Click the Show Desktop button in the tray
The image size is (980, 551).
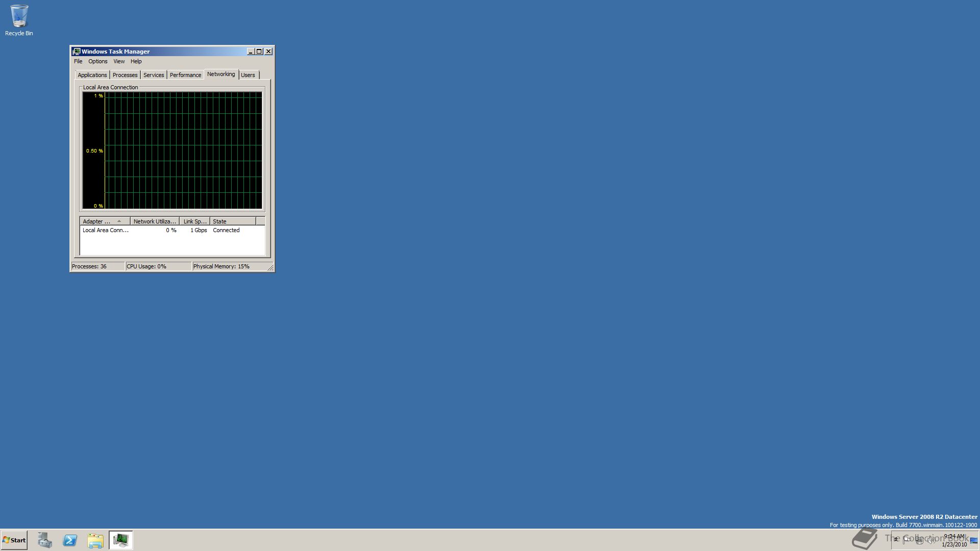tap(974, 540)
